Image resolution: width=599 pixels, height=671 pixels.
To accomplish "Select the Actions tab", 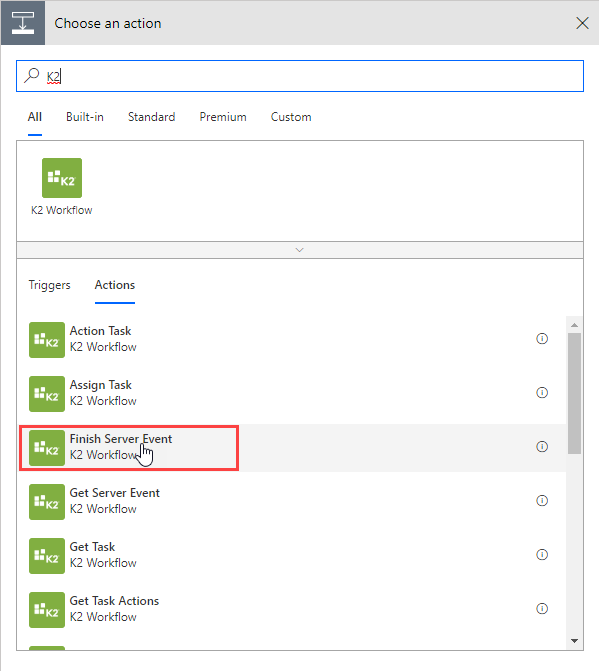I will (x=115, y=285).
